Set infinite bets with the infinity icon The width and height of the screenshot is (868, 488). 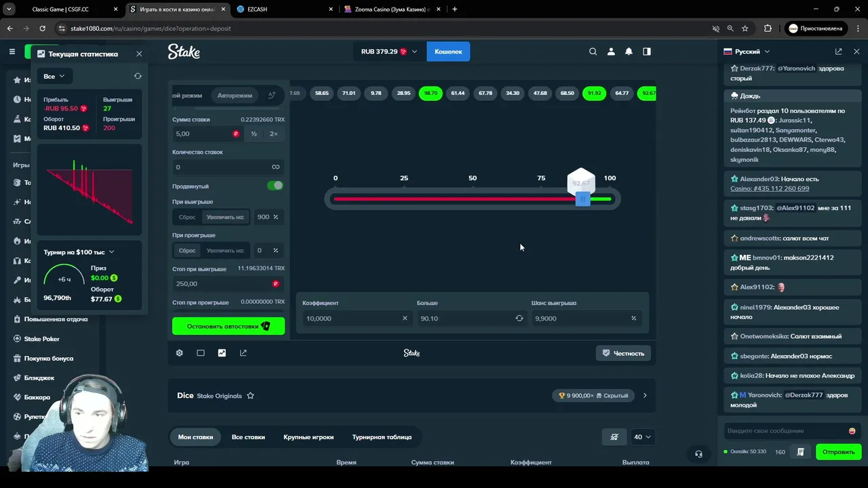tap(275, 167)
